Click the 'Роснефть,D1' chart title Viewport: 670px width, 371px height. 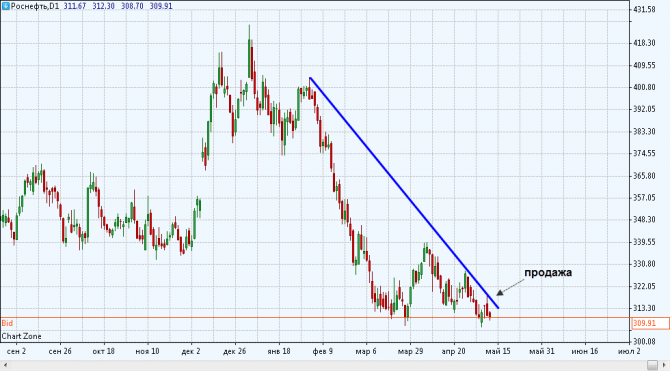(x=35, y=6)
